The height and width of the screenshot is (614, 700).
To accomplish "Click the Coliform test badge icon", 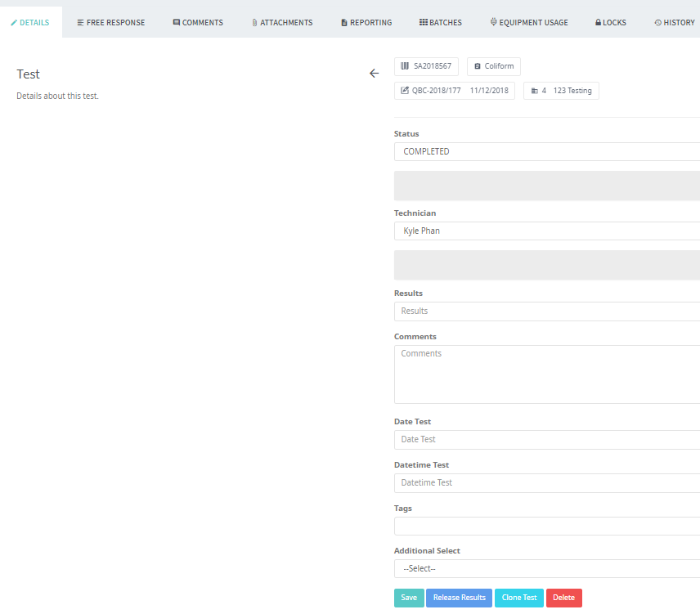I will click(x=478, y=66).
